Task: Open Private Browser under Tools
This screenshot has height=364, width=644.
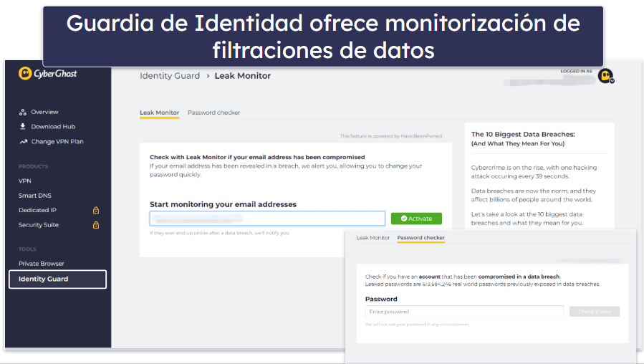Action: pyautogui.click(x=42, y=264)
